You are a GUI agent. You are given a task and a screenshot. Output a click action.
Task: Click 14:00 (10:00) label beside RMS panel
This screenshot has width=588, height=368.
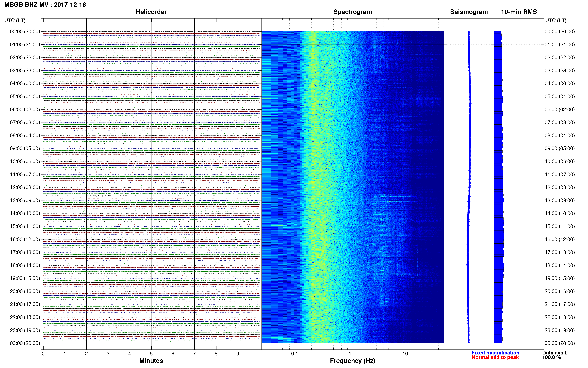pyautogui.click(x=560, y=213)
